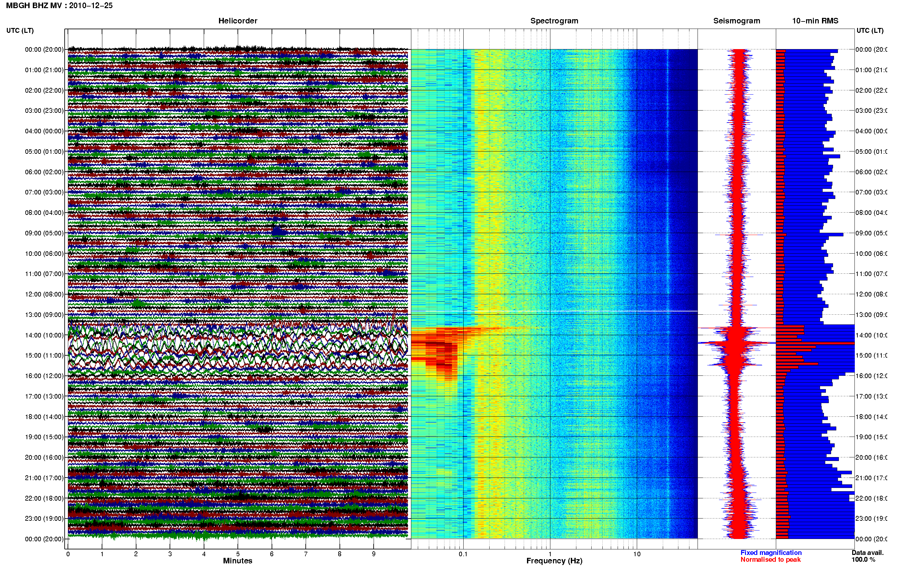The image size is (924, 578).
Task: Click the left 21:00 (17:00) time label
Action: tap(44, 478)
